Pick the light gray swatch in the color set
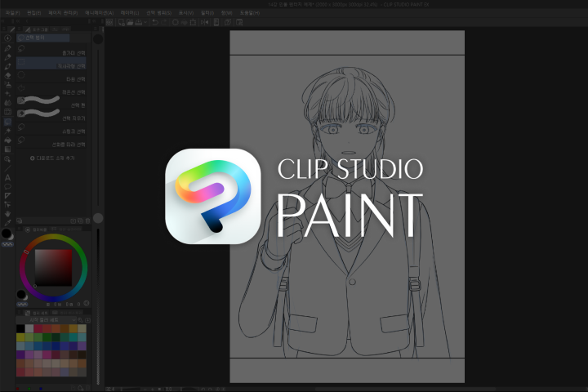588x392 pixels. [x=29, y=329]
